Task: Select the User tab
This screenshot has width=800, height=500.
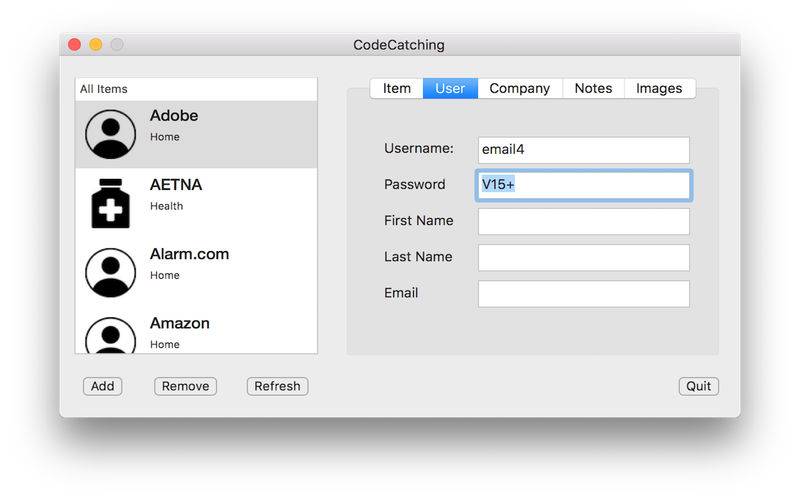Action: pos(450,88)
